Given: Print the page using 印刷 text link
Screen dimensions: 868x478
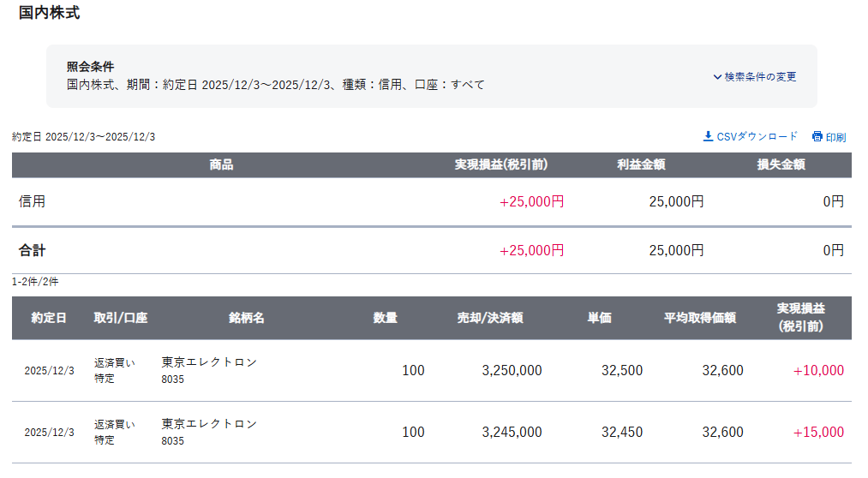Looking at the screenshot, I should [835, 137].
